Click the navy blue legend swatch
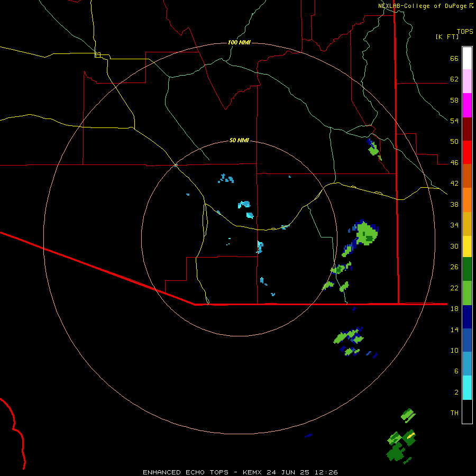 click(467, 317)
